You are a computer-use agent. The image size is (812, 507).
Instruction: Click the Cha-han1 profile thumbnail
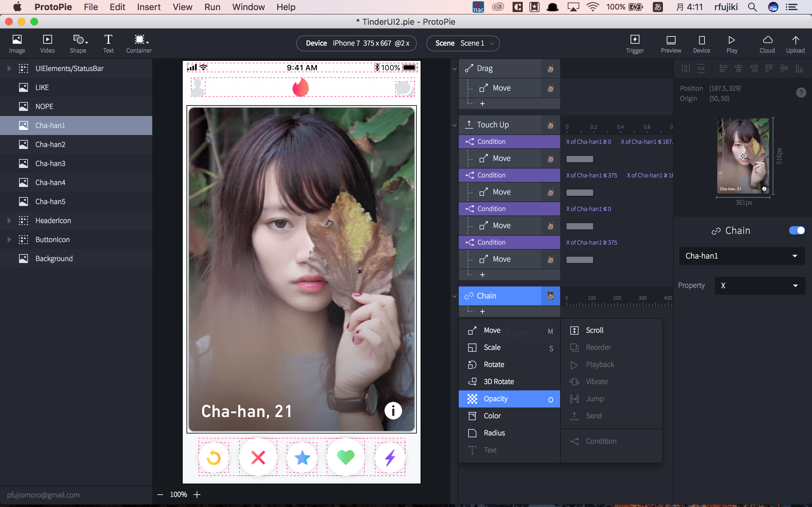point(743,156)
